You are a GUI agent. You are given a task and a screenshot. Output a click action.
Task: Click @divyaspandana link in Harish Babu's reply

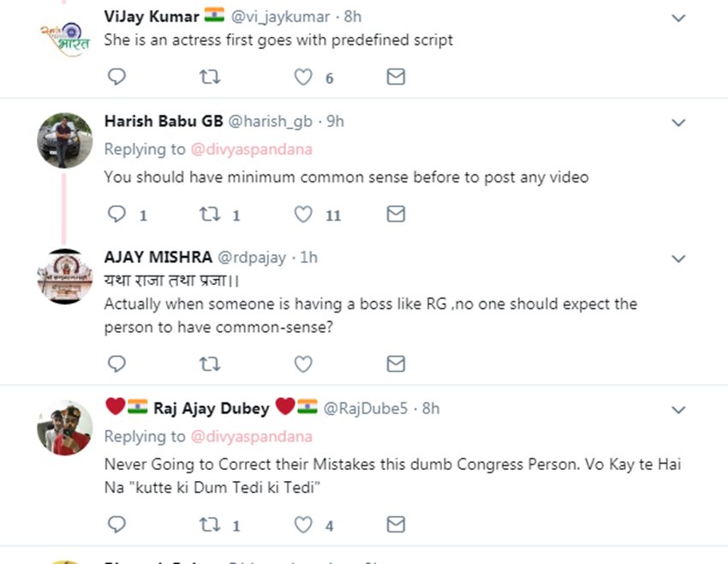coord(251,149)
